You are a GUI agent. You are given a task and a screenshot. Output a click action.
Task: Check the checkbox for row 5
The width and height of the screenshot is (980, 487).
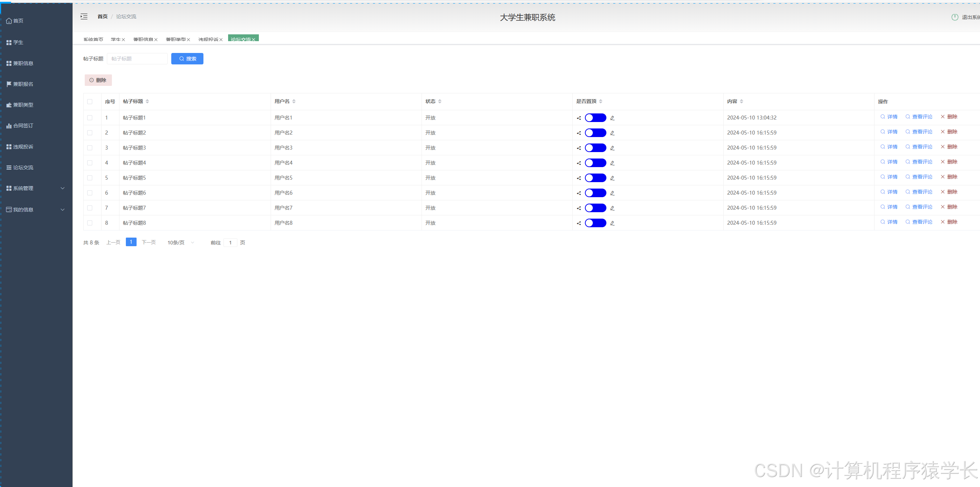(x=90, y=178)
